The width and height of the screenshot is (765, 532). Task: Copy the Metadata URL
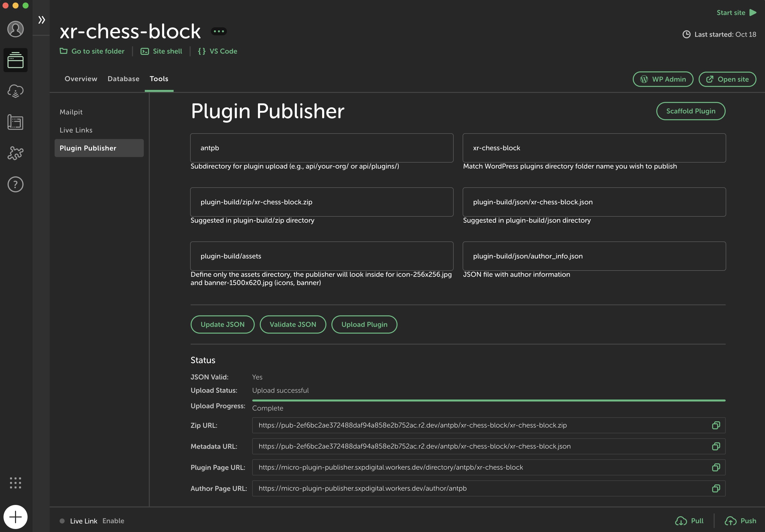(716, 446)
